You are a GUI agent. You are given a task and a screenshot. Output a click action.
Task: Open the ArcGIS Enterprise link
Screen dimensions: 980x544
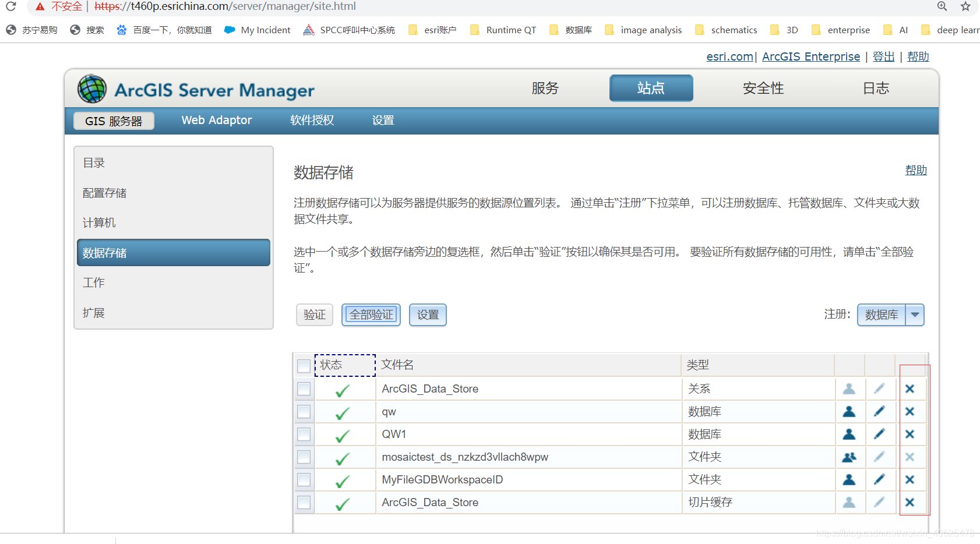[810, 56]
